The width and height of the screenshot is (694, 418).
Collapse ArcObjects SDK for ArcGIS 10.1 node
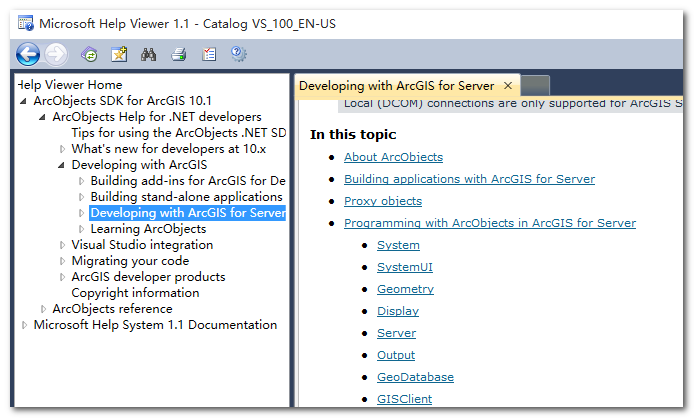(x=23, y=101)
